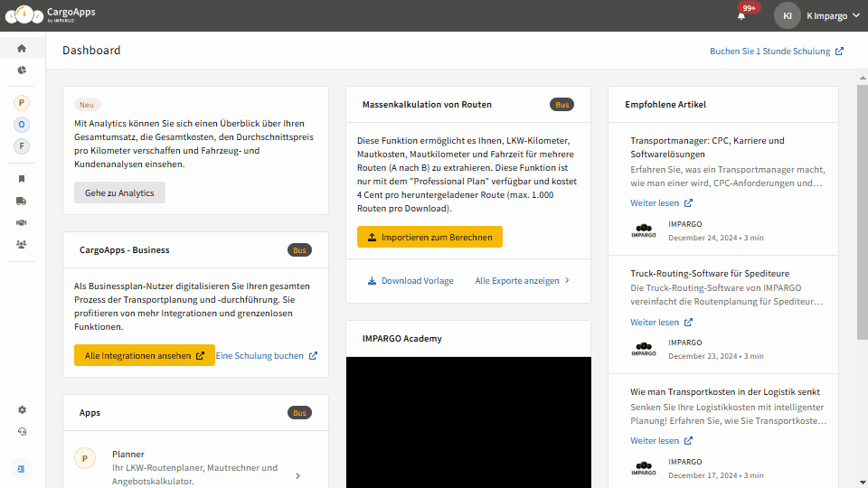Viewport: 868px width, 488px height.
Task: Click the Neu badge on Analytics card
Action: coord(87,105)
